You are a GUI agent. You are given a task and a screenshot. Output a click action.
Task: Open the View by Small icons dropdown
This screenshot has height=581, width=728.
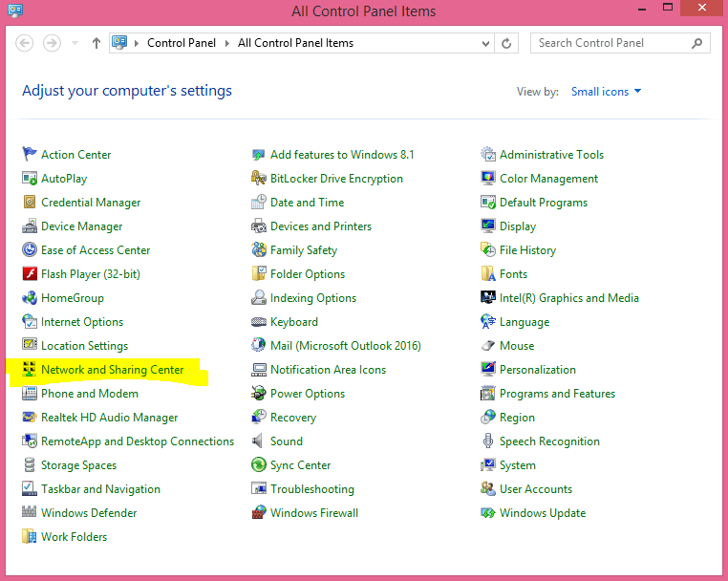tap(606, 92)
